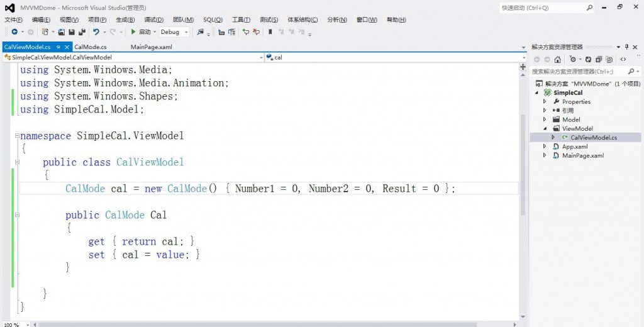Click search magnifier in Quick Launch
644x327 pixels.
pos(589,8)
